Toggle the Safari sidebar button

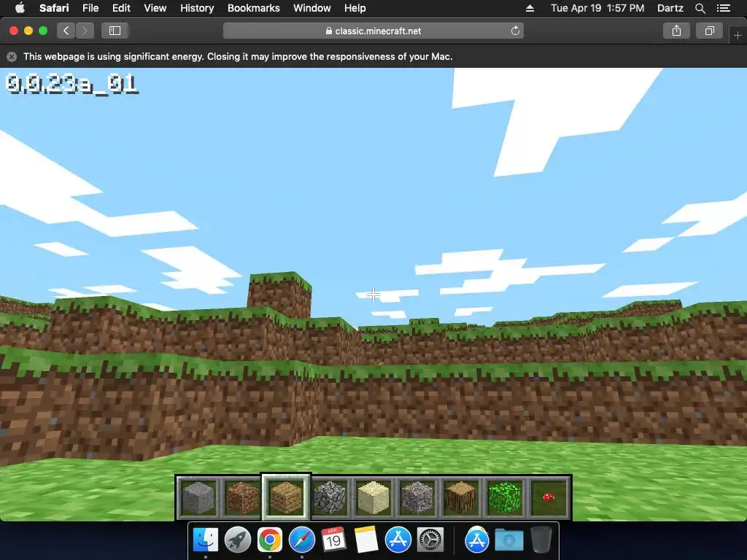(x=115, y=31)
